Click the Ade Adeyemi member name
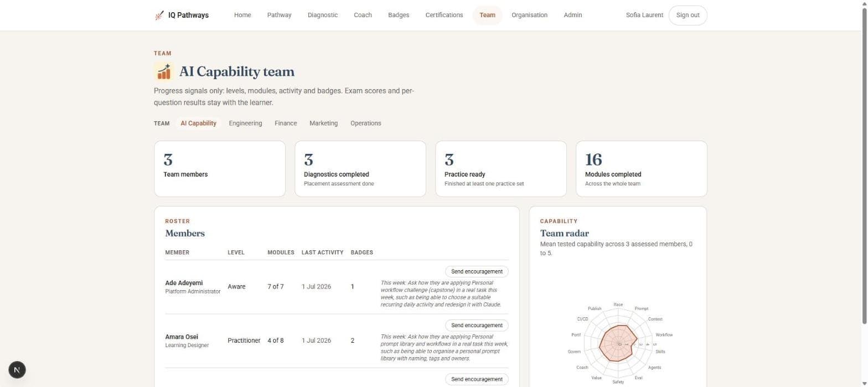 (x=184, y=283)
